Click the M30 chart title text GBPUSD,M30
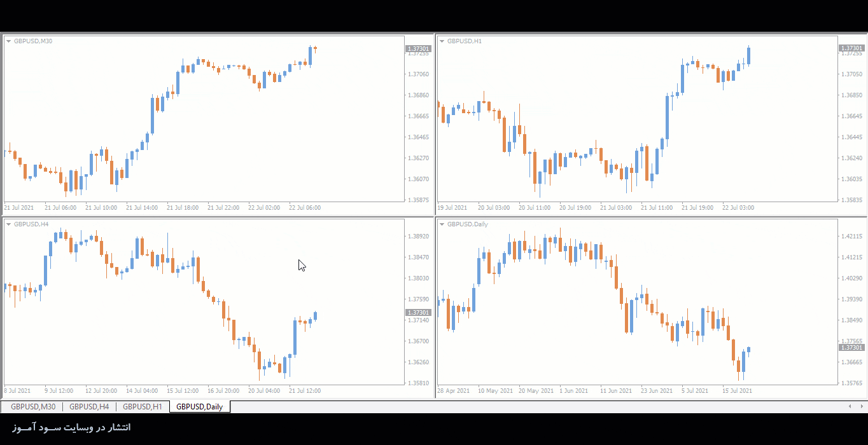This screenshot has height=445, width=868. click(x=33, y=41)
